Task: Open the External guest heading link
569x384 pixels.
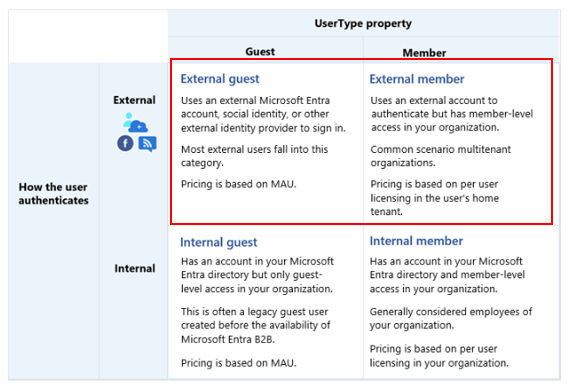Action: (220, 79)
